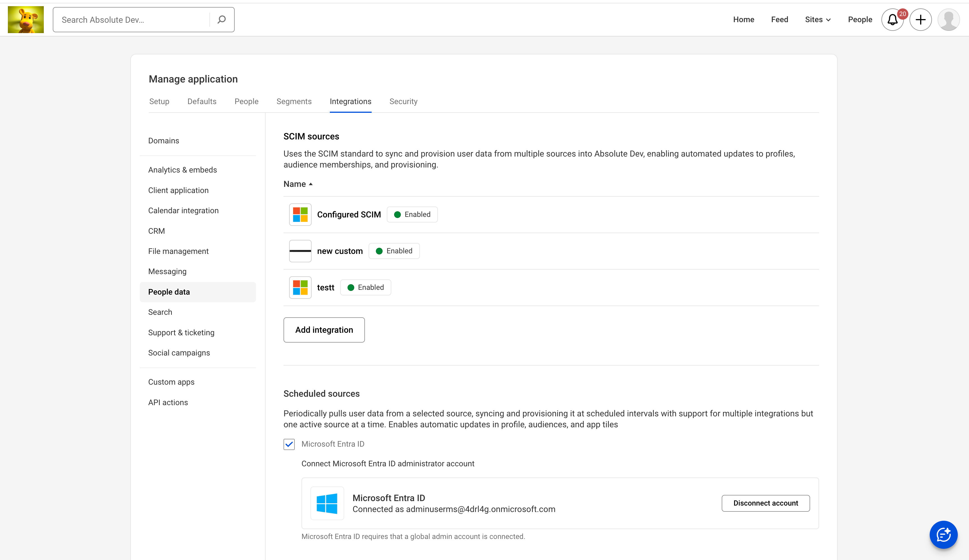Click the new custom source icon
This screenshot has width=969, height=560.
point(300,251)
